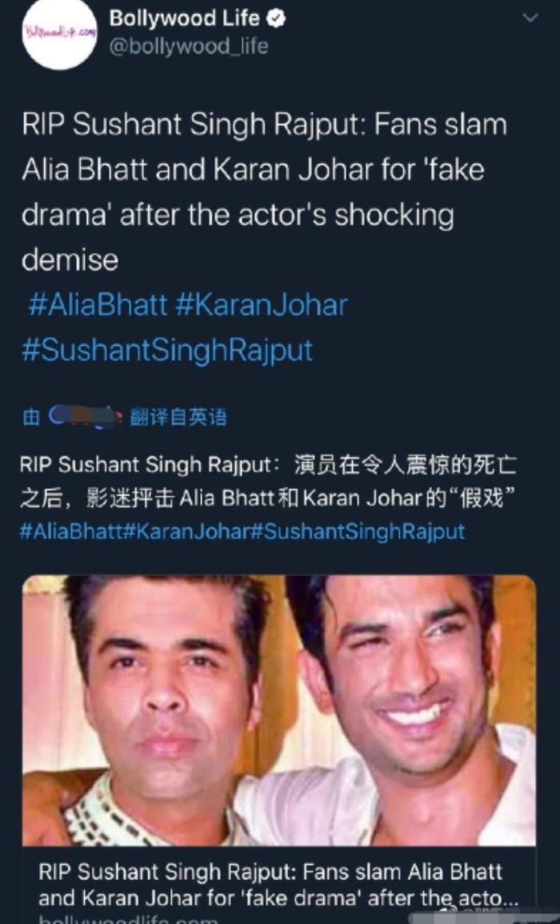The image size is (560, 924).
Task: Open the #KaranJohar hashtag
Action: point(262,304)
